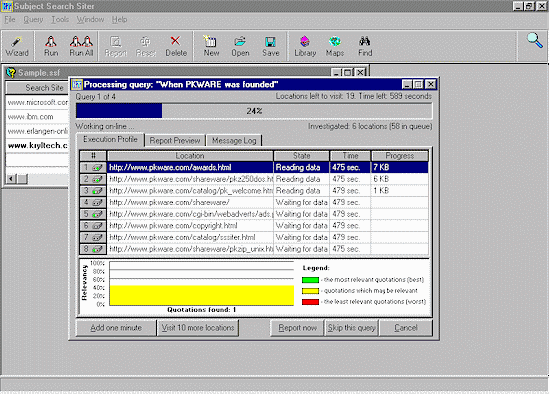Click the Subject Search Siter app icon
This screenshot has height=394, width=550.
click(6, 6)
